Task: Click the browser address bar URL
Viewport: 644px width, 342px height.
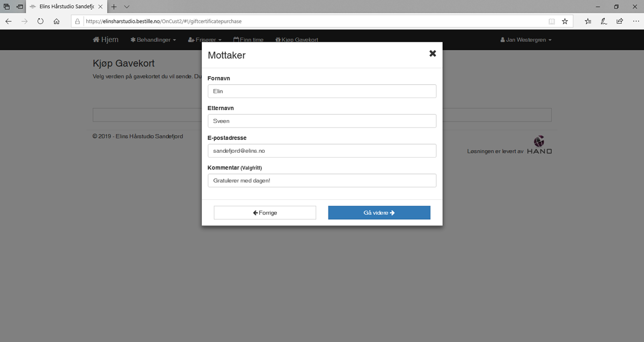Action: 311,21
